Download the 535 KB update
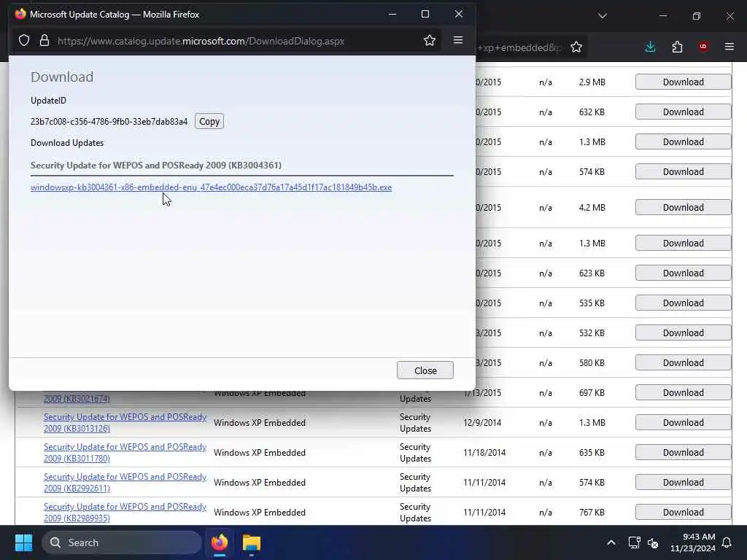Screen dimensions: 747x560 [683, 303]
